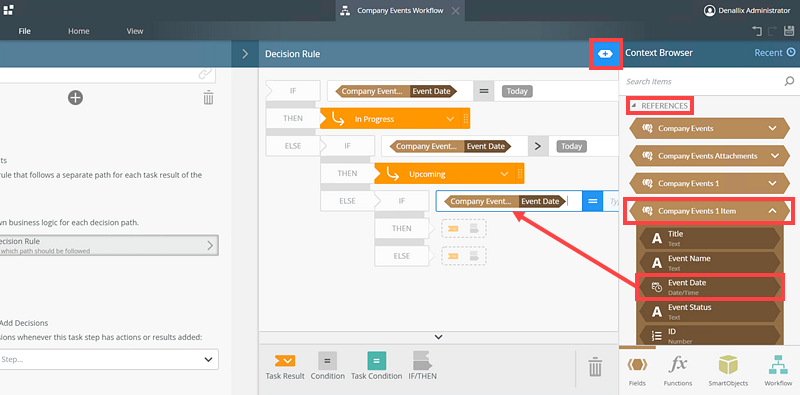Toggle the Context Browser button
This screenshot has height=395, width=800.
[x=605, y=53]
